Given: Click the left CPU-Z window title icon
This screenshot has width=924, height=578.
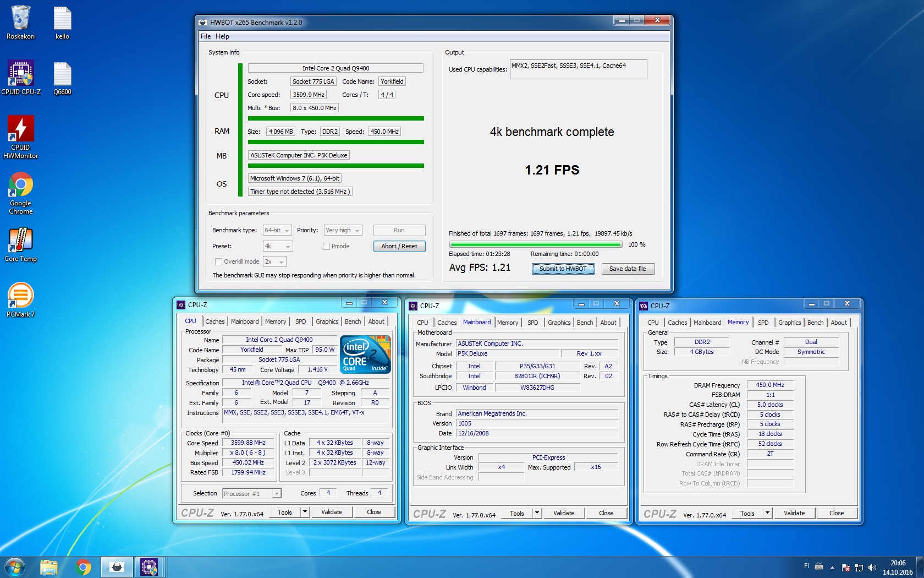Looking at the screenshot, I should coord(181,304).
